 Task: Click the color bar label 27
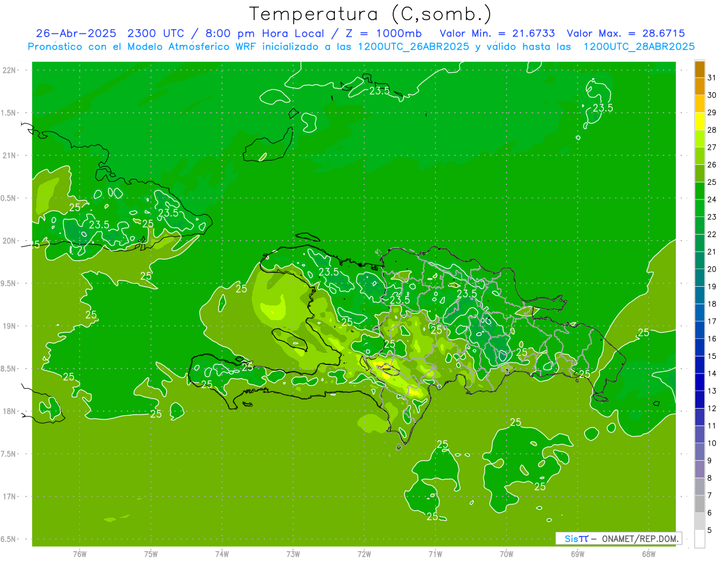pyautogui.click(x=712, y=147)
